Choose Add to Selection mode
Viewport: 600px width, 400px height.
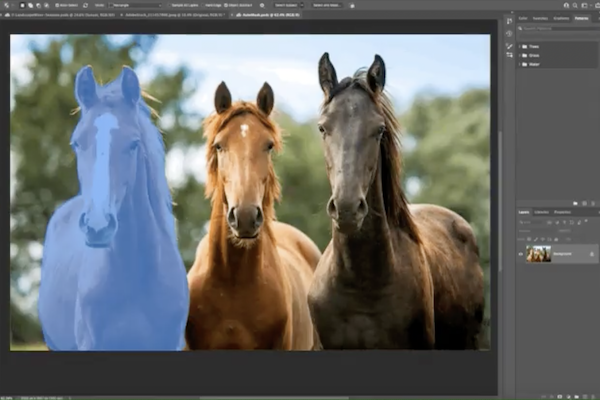pos(31,5)
